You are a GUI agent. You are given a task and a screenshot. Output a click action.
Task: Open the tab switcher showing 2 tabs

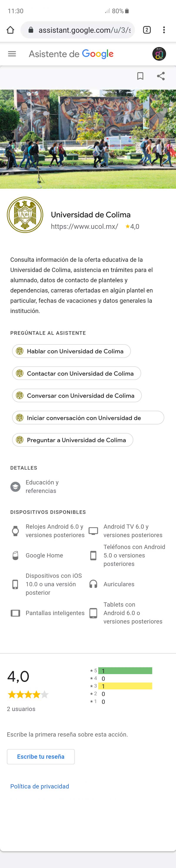(x=147, y=30)
